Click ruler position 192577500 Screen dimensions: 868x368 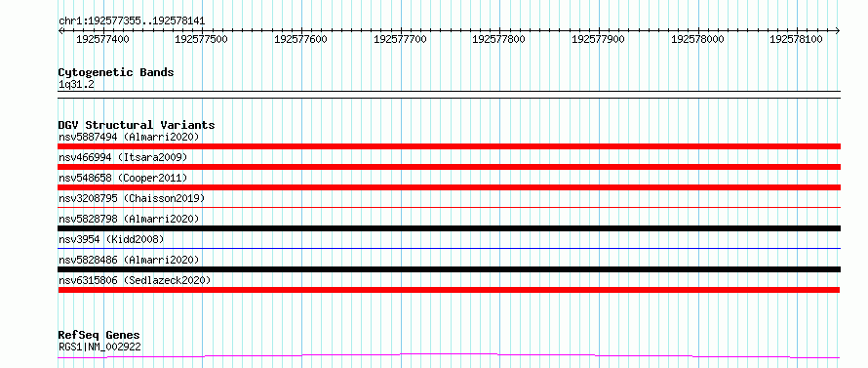click(x=202, y=39)
